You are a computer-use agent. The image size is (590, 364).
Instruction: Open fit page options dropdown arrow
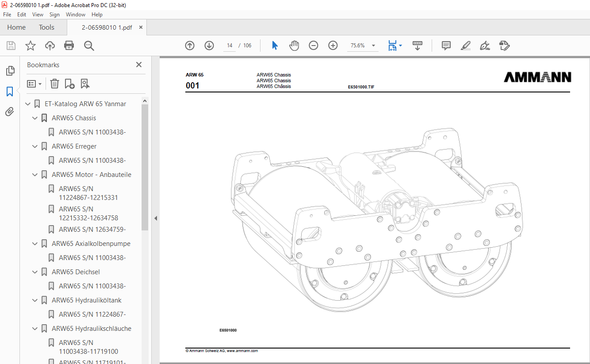(x=400, y=46)
